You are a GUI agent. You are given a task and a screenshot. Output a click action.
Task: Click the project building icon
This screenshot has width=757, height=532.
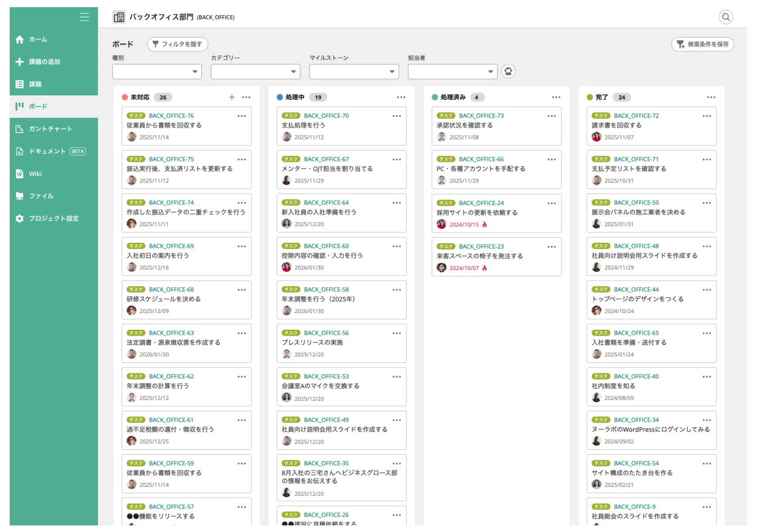click(119, 17)
